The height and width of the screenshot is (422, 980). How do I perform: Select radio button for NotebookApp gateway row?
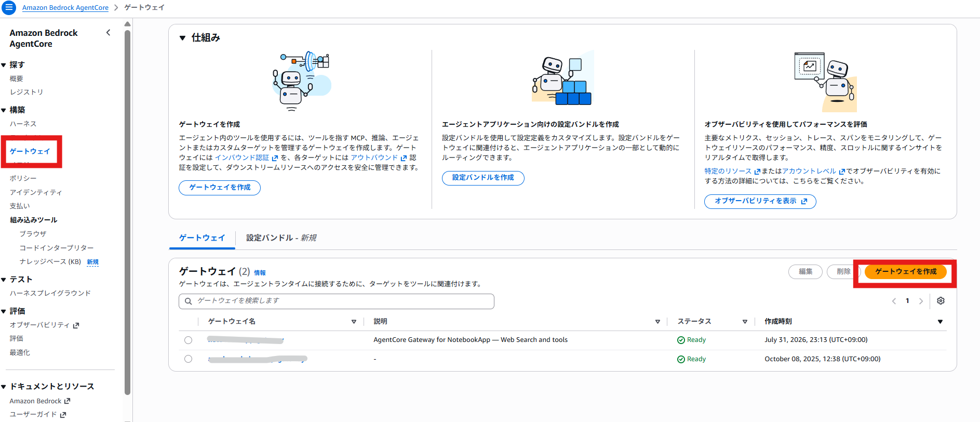(188, 340)
